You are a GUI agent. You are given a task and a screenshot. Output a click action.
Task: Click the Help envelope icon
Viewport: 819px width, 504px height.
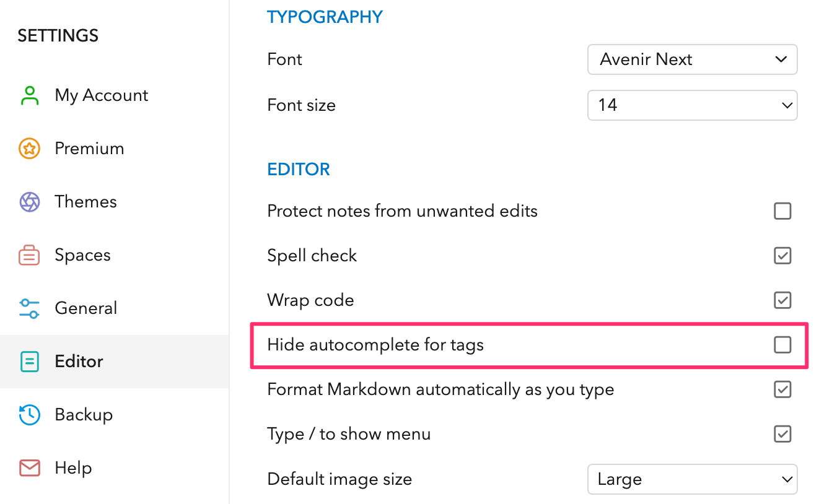click(x=29, y=468)
